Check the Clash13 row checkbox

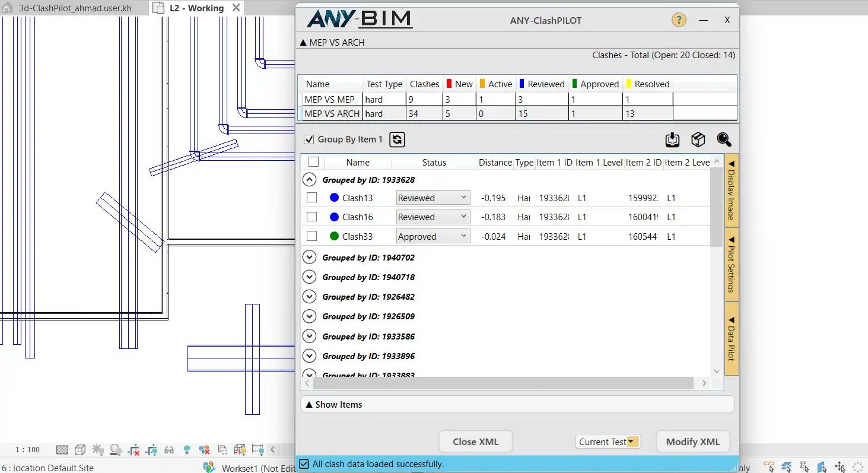[x=311, y=198]
